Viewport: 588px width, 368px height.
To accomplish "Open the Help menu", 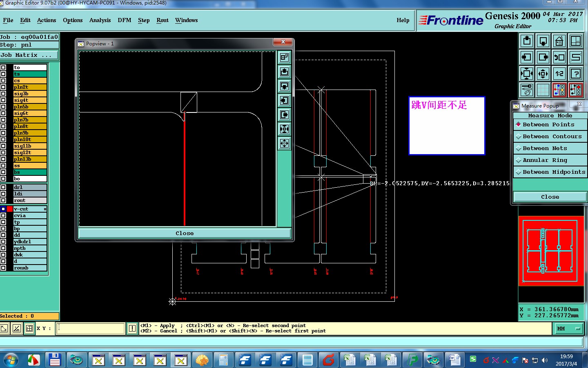I will pyautogui.click(x=403, y=20).
